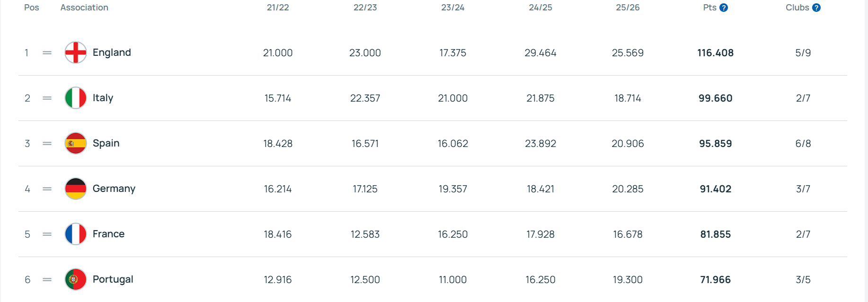Click the Association column header
This screenshot has height=302, width=868.
point(84,8)
